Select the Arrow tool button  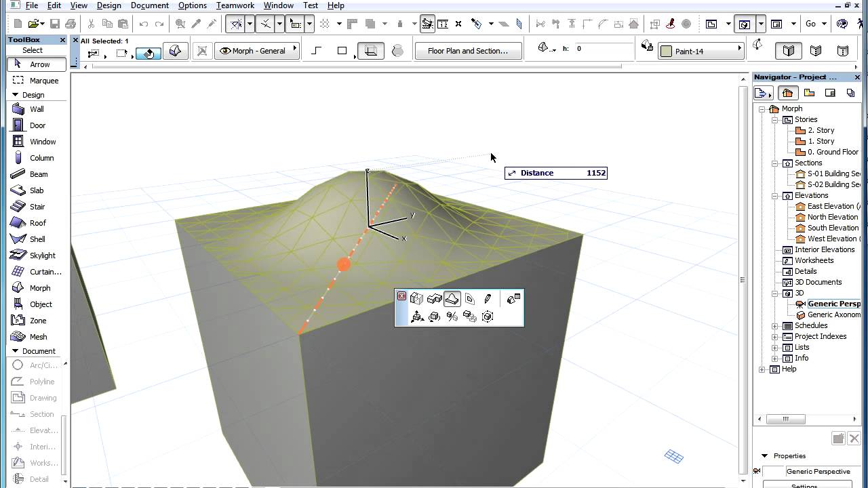[37, 64]
